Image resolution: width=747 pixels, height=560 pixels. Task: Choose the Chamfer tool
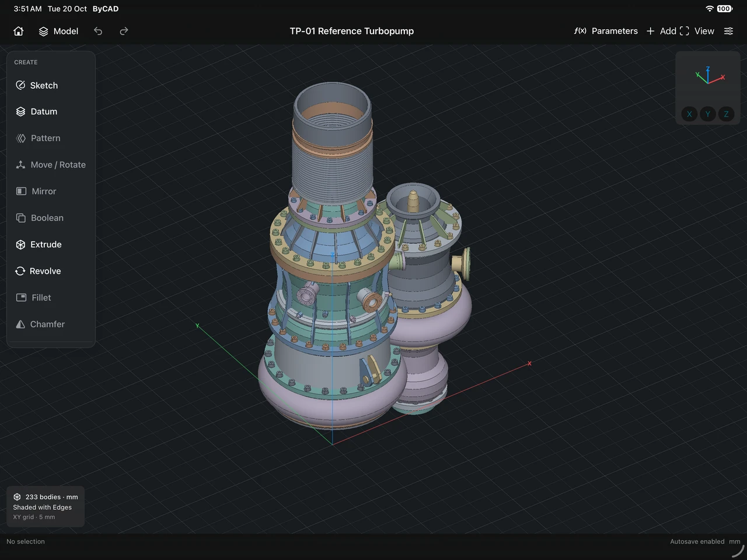51,324
